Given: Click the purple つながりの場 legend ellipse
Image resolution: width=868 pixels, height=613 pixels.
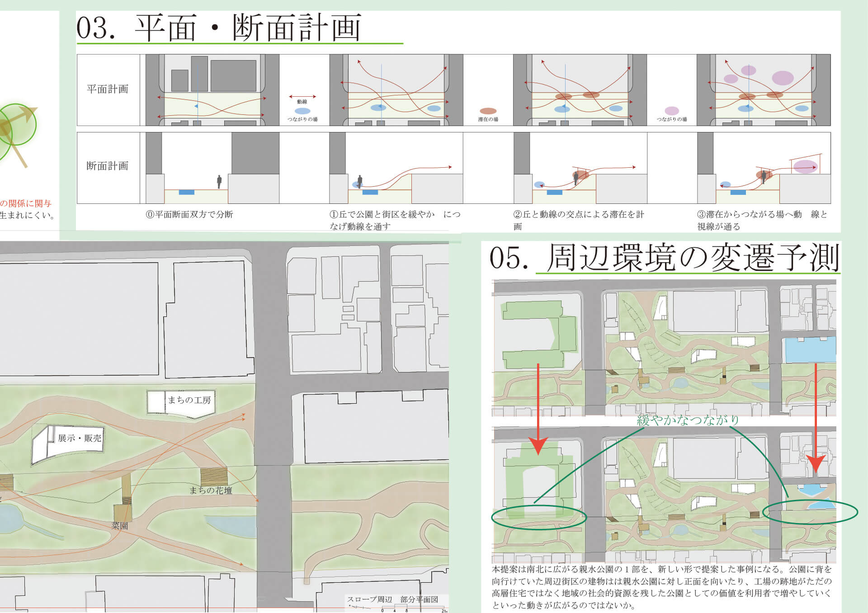Looking at the screenshot, I should tap(672, 111).
